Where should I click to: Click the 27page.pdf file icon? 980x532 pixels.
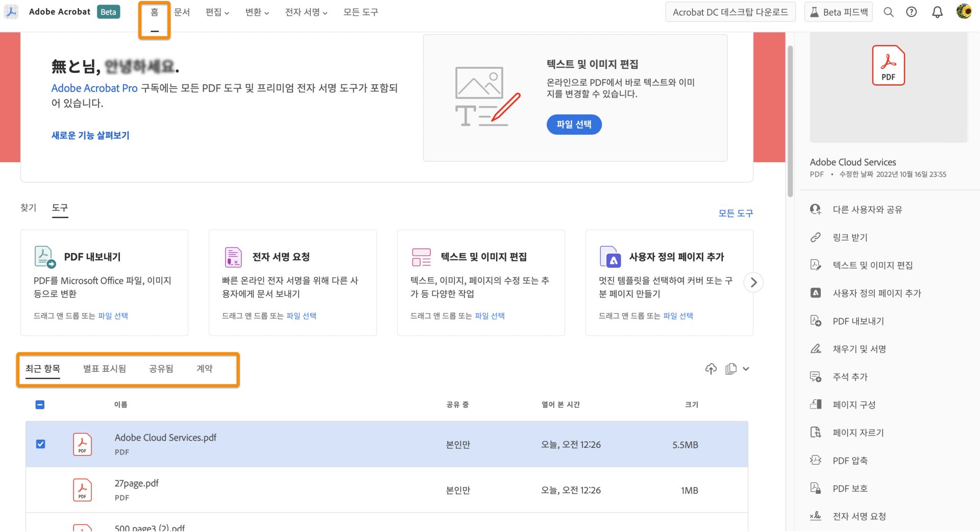pyautogui.click(x=82, y=490)
